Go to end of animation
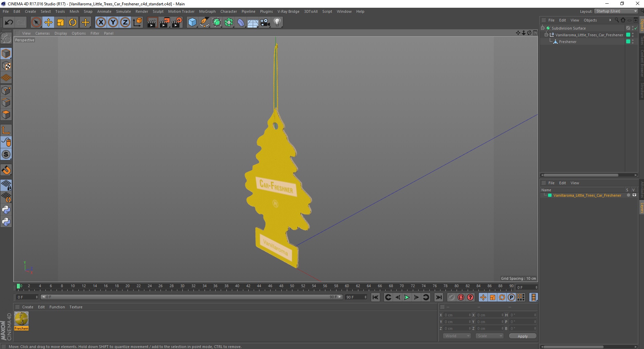The image size is (644, 349). pyautogui.click(x=438, y=297)
